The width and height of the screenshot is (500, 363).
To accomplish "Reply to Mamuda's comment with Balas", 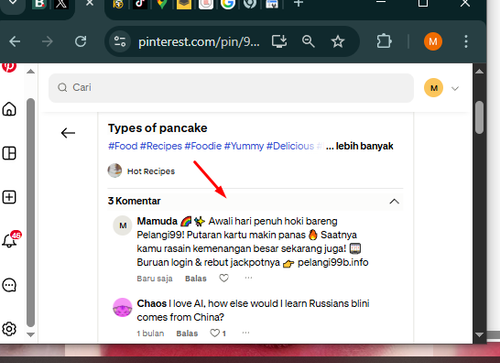I will coord(196,278).
